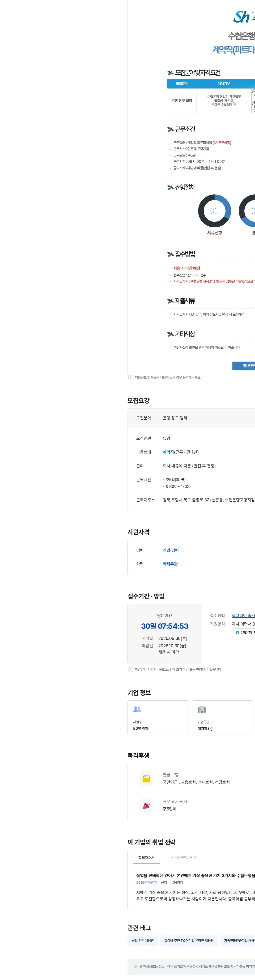Click the 근무지: 수협은행 포항지점 line
The width and height of the screenshot is (255, 980).
tap(191, 149)
